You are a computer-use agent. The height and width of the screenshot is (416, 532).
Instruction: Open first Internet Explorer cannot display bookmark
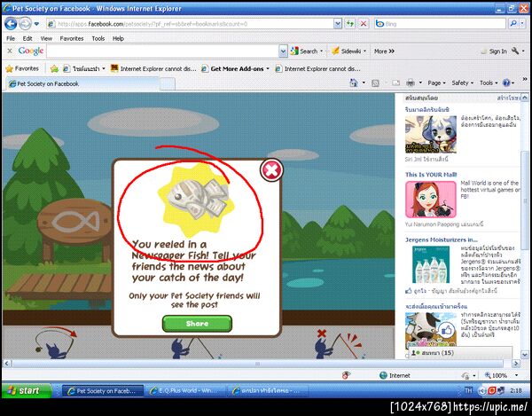pos(153,68)
